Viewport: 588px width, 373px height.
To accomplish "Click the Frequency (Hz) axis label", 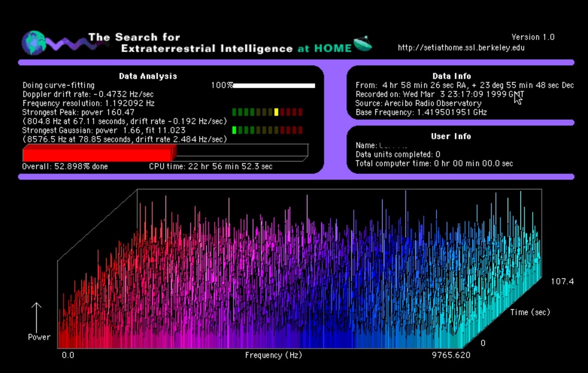I will coord(271,355).
